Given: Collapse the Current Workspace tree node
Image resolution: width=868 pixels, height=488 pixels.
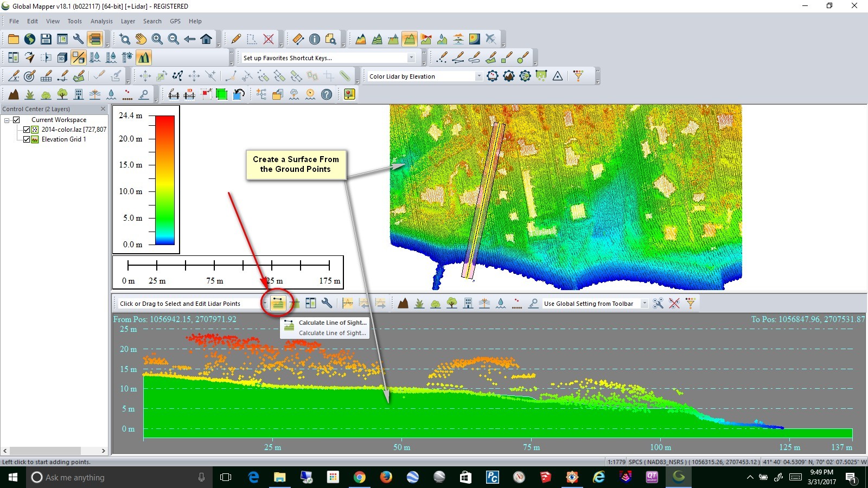Looking at the screenshot, I should (x=7, y=120).
